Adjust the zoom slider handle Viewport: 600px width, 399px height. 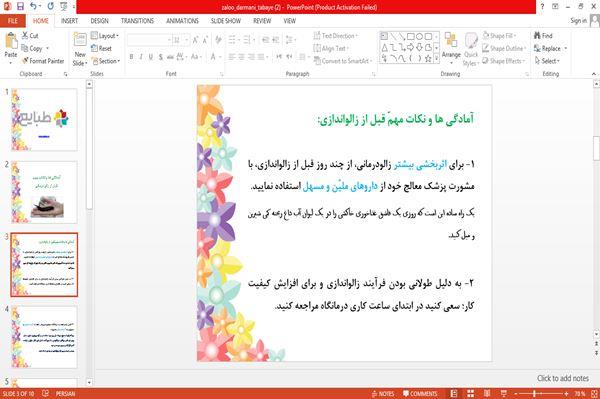coord(534,394)
